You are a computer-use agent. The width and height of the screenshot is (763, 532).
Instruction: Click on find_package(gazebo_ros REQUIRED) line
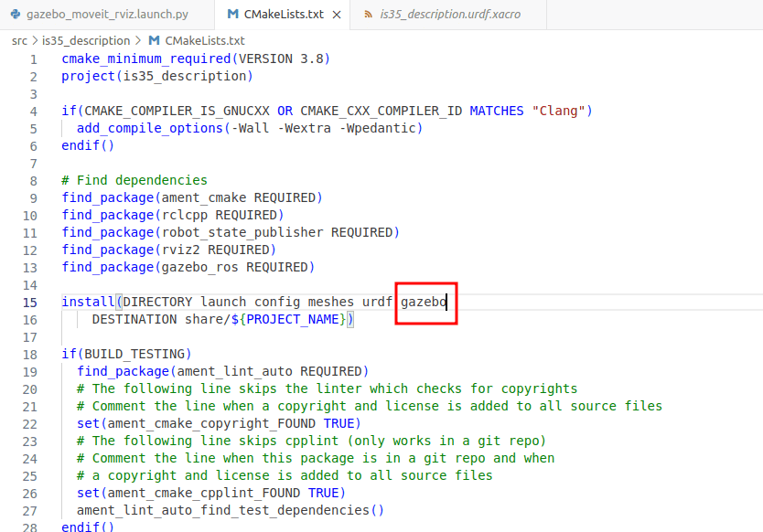[188, 268]
